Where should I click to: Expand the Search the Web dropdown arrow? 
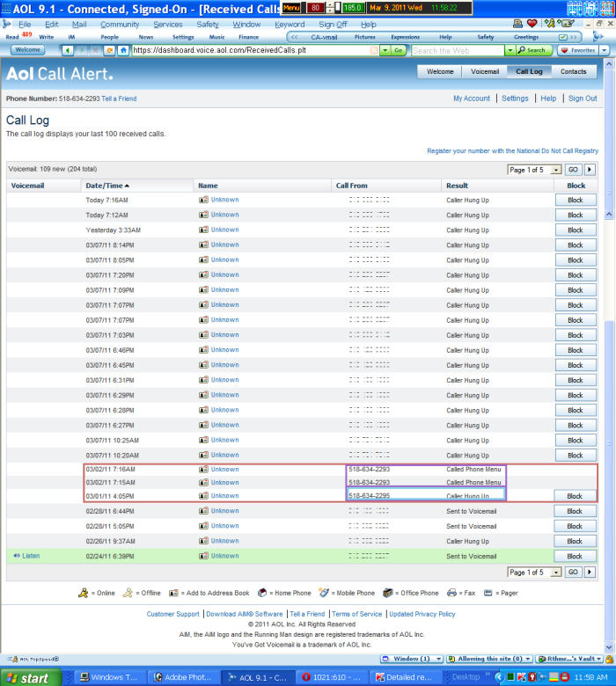click(510, 50)
